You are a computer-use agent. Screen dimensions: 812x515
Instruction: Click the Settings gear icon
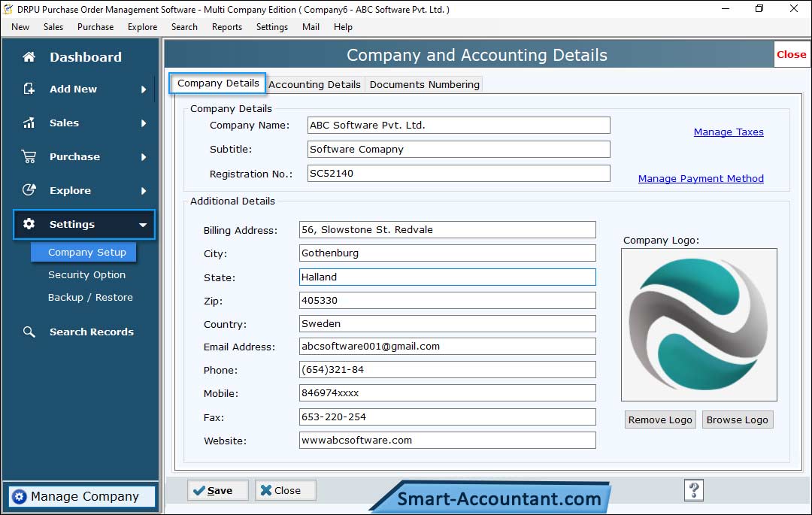(x=29, y=223)
